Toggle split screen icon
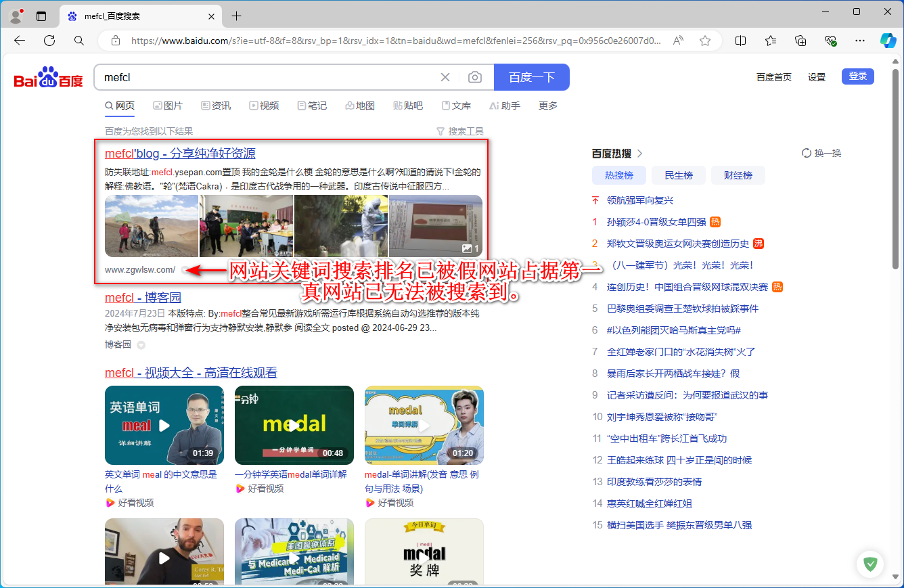This screenshot has width=904, height=588. pyautogui.click(x=741, y=41)
